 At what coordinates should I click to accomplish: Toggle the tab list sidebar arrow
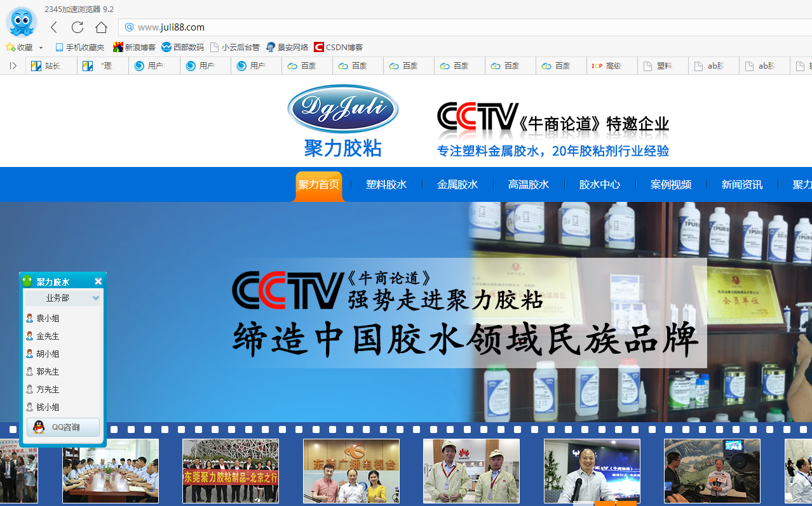click(13, 65)
